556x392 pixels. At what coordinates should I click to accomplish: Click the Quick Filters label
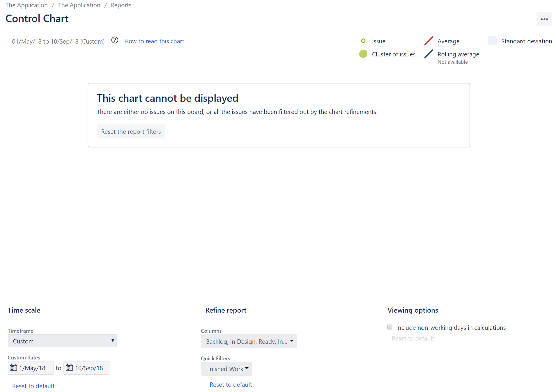tap(215, 358)
